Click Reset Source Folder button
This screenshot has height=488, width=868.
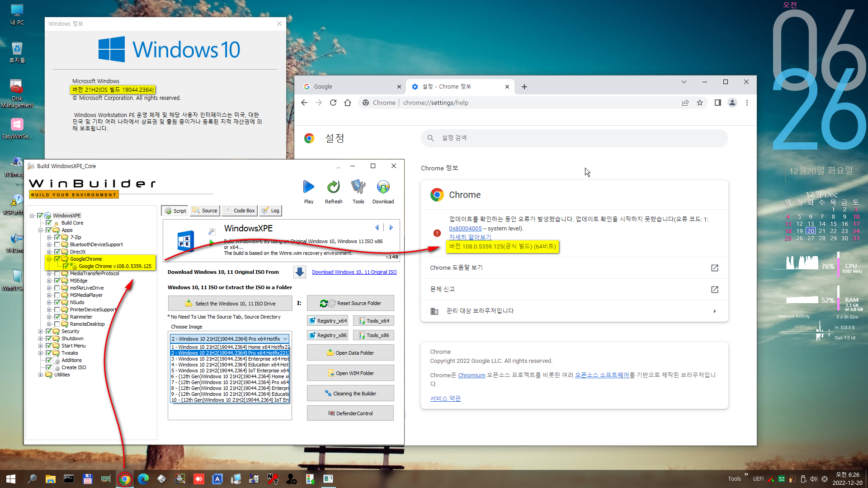pyautogui.click(x=350, y=303)
